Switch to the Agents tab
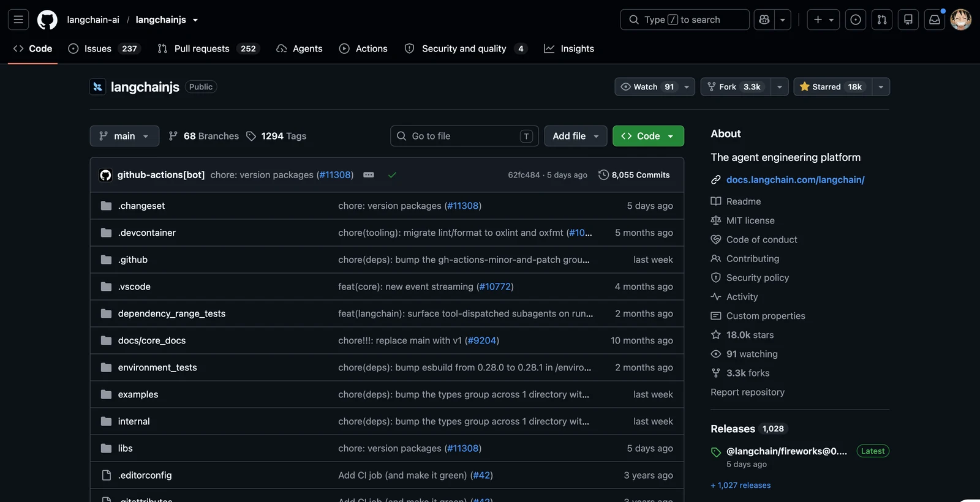Image resolution: width=980 pixels, height=502 pixels. [x=300, y=48]
